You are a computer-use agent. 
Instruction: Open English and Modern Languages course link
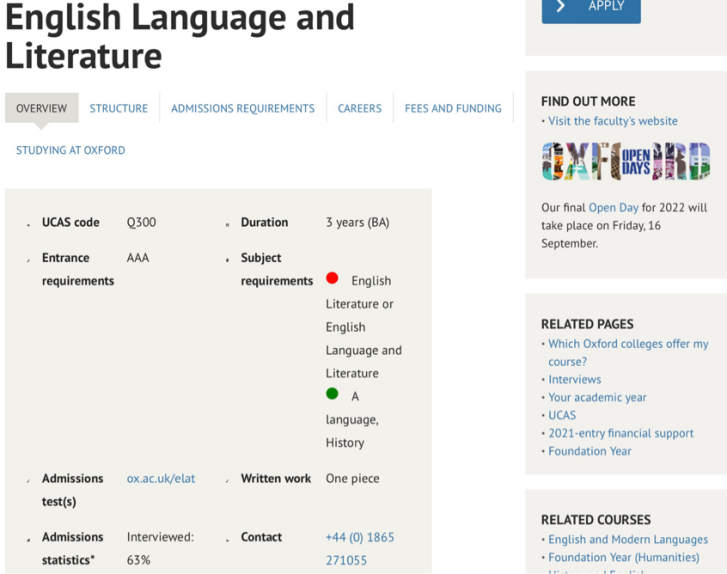click(x=628, y=539)
